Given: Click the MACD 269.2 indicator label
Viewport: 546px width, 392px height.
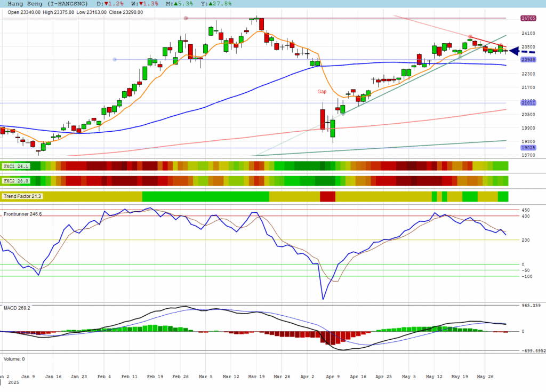Looking at the screenshot, I should [x=17, y=308].
